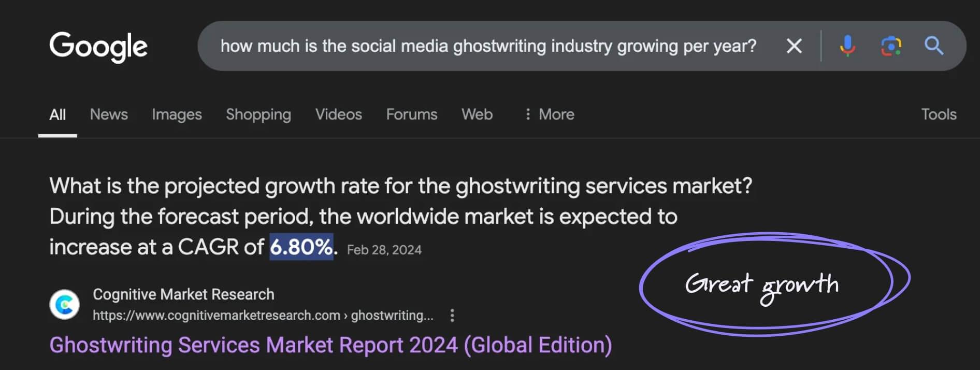Viewport: 980px width, 370px height.
Task: Clear the search query with X
Action: 794,46
